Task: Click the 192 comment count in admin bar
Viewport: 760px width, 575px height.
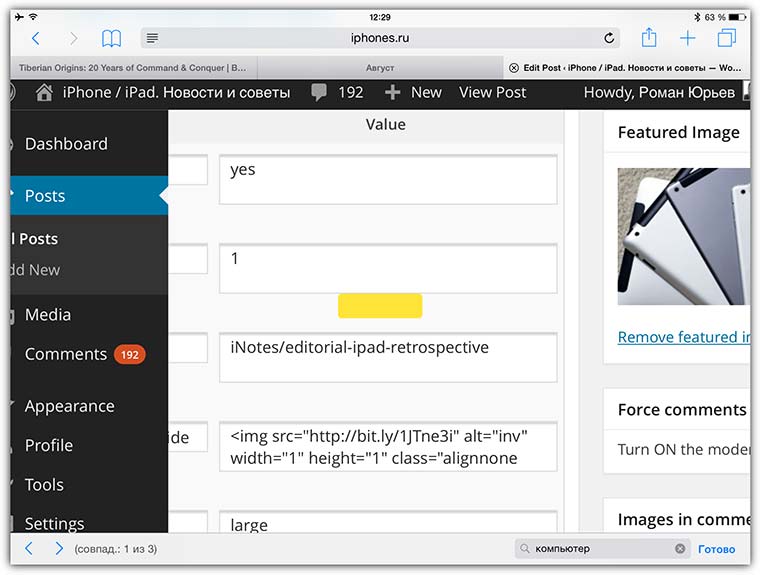Action: pyautogui.click(x=350, y=92)
